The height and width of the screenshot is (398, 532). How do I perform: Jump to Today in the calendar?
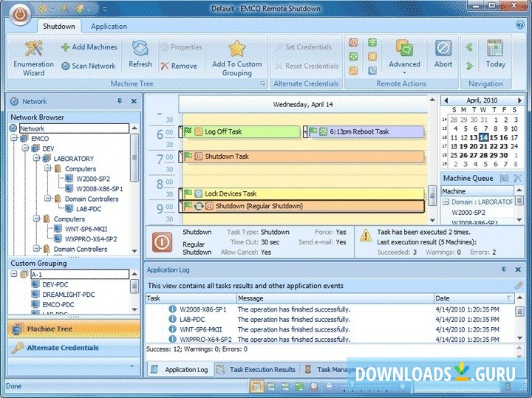(495, 54)
